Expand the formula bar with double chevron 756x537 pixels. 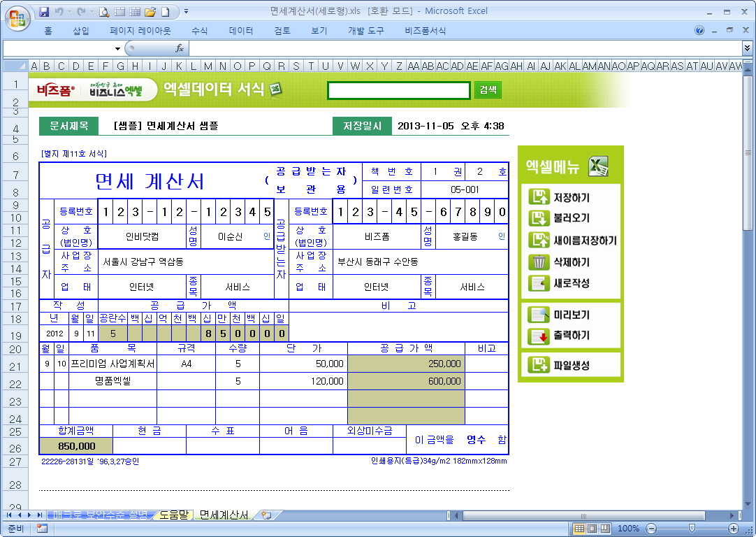[x=748, y=48]
